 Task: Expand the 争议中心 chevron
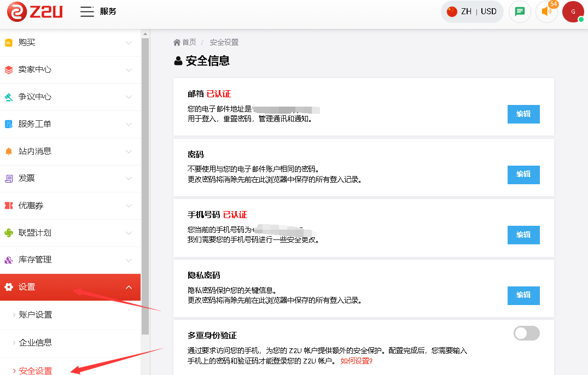(129, 97)
